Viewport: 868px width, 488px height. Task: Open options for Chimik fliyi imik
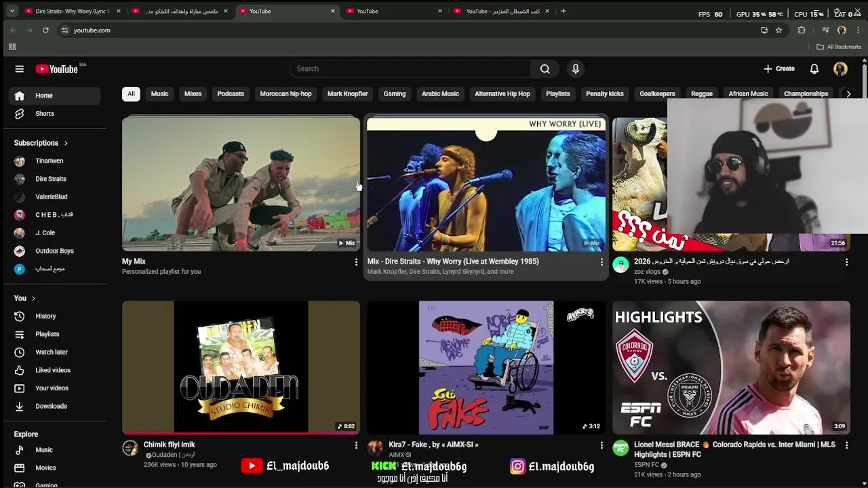356,445
